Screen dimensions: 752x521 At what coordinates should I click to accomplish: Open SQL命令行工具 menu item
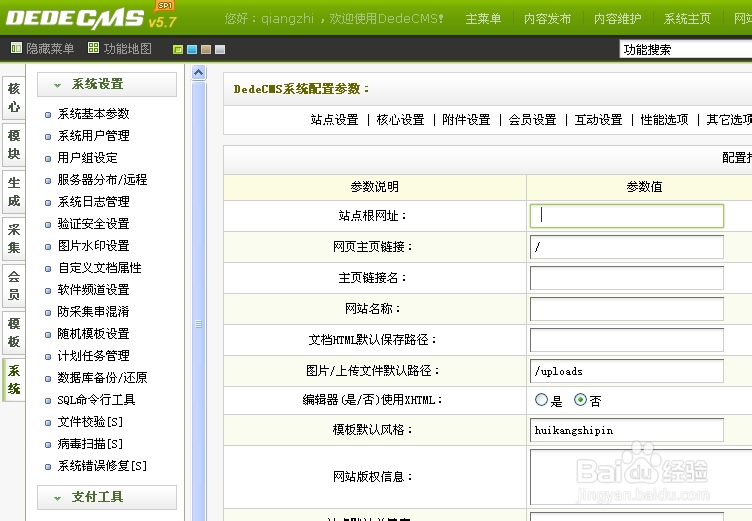click(x=96, y=401)
